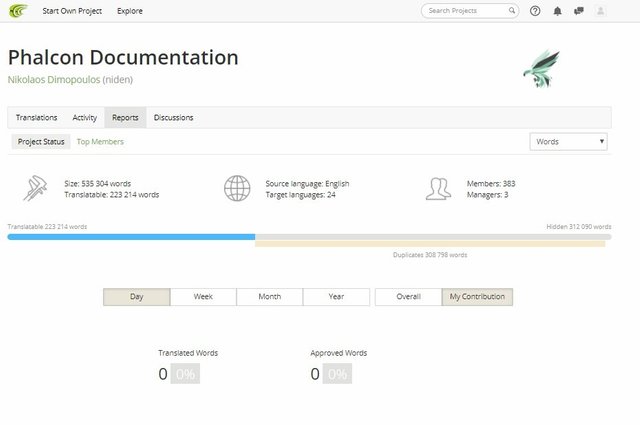Click the grey hidden words bar segment
Viewport: 640px width, 425px height.
(x=433, y=237)
